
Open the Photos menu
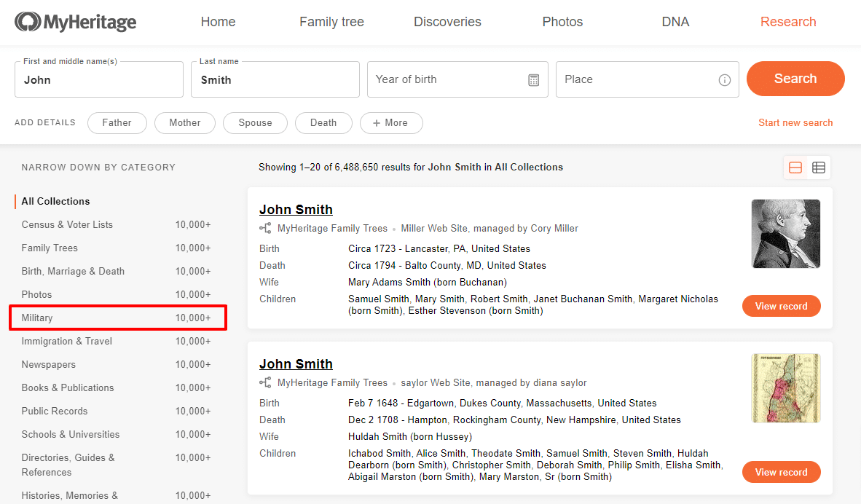(x=563, y=22)
